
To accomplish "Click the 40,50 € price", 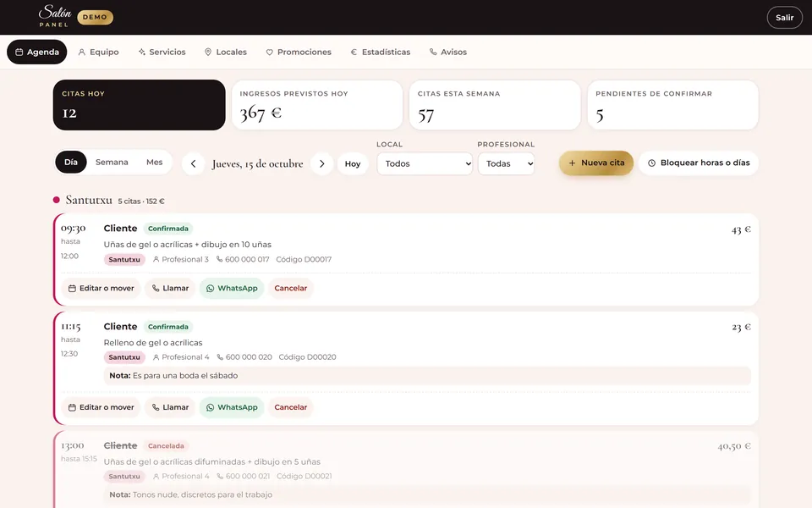I will 734,446.
